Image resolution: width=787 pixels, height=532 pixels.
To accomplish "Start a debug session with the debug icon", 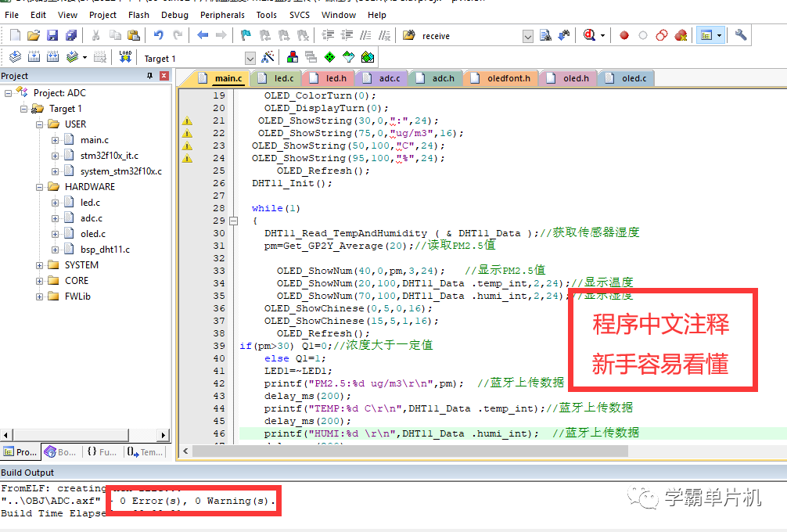I will coord(590,35).
